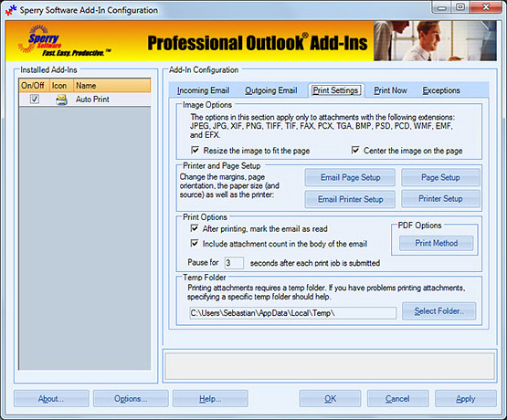The image size is (507, 420).
Task: Confirm with the OK button
Action: [x=330, y=399]
